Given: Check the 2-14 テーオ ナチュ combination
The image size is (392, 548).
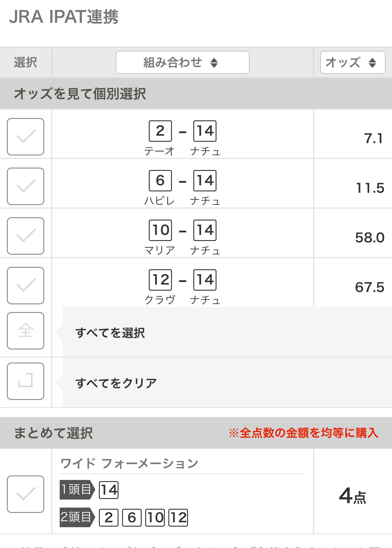Looking at the screenshot, I should [x=26, y=137].
